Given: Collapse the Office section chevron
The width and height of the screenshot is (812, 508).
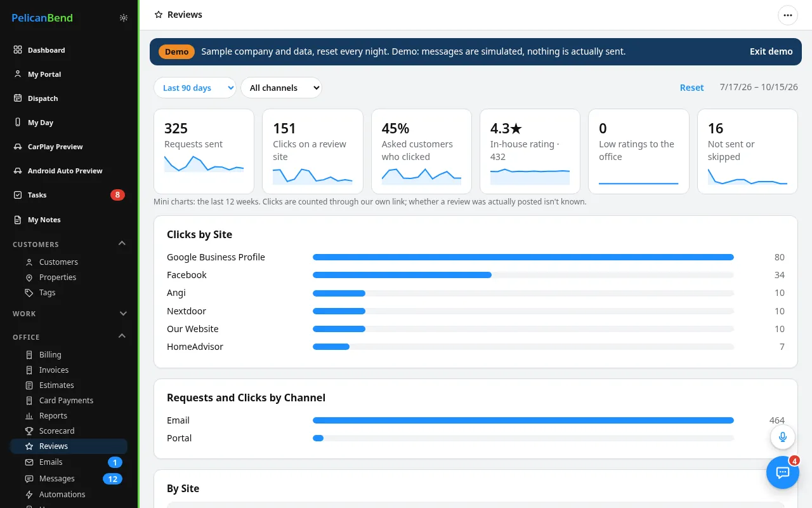Looking at the screenshot, I should point(122,337).
